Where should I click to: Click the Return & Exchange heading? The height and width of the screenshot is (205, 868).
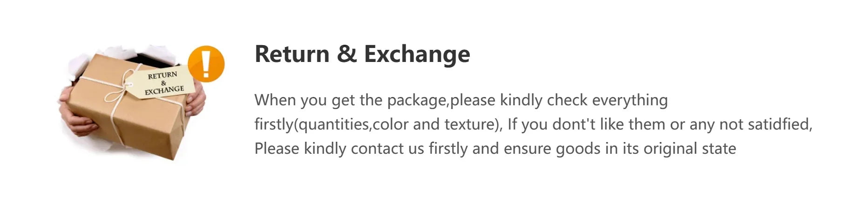tap(362, 54)
